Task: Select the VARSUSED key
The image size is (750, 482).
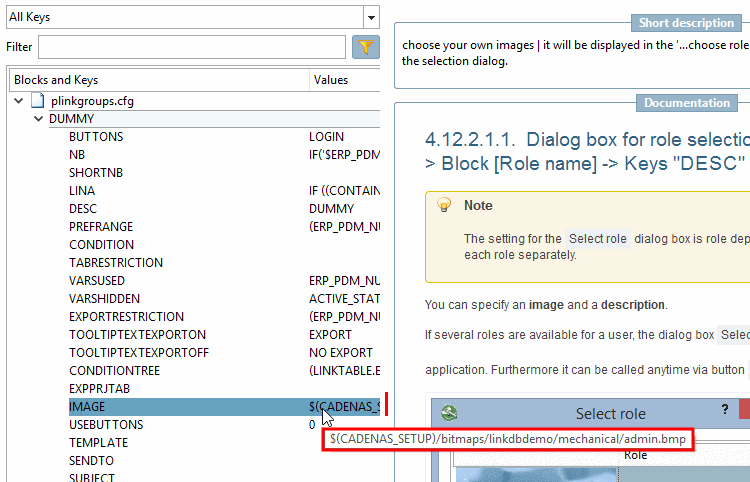Action: [x=97, y=281]
